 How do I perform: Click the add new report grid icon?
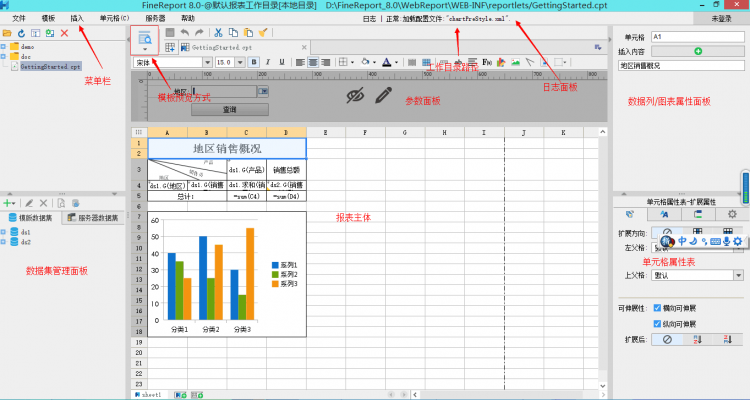[169, 47]
